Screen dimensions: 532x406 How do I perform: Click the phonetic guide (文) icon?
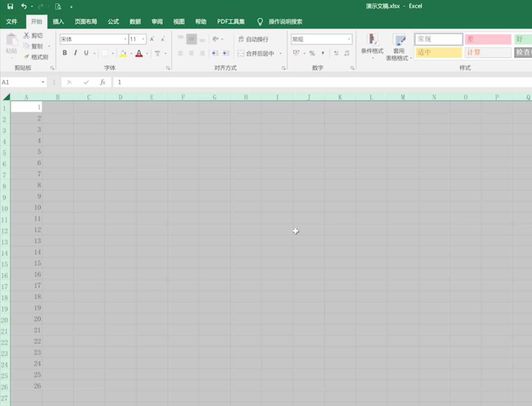coord(157,53)
